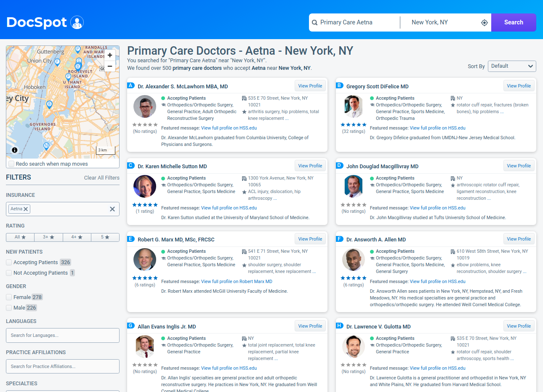The width and height of the screenshot is (543, 392).
Task: Zoom out on the map
Action: click(x=110, y=66)
